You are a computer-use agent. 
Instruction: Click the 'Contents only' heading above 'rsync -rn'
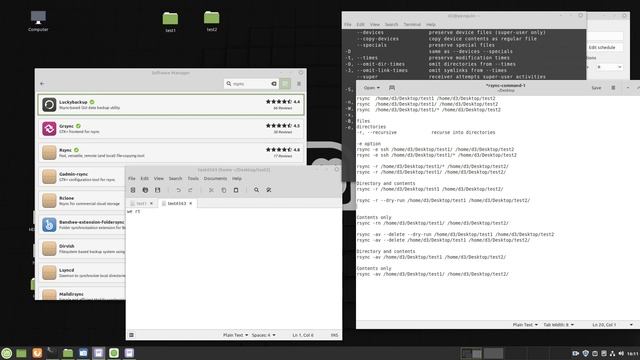coord(374,218)
